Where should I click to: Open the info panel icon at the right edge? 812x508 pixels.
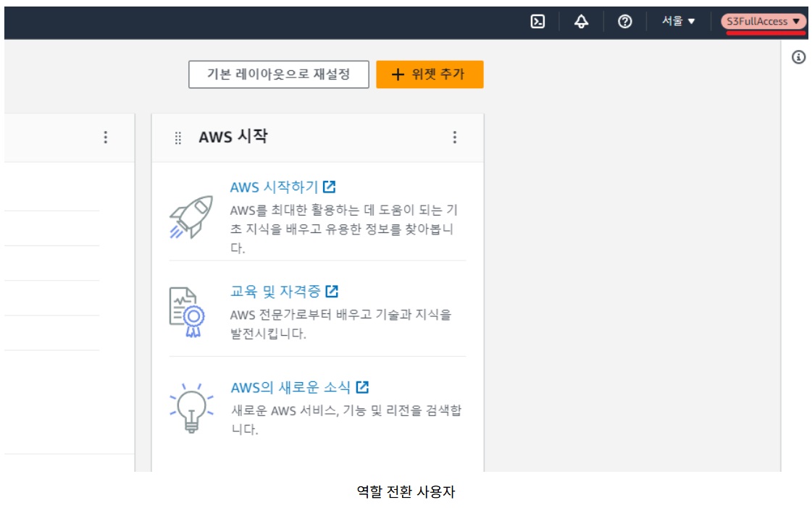[x=798, y=57]
